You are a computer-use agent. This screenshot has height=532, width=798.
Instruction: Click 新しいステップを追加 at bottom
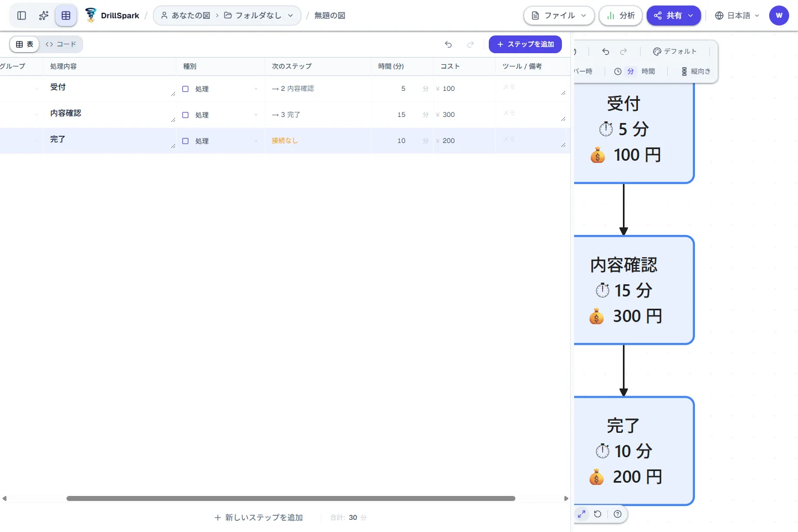(x=258, y=518)
